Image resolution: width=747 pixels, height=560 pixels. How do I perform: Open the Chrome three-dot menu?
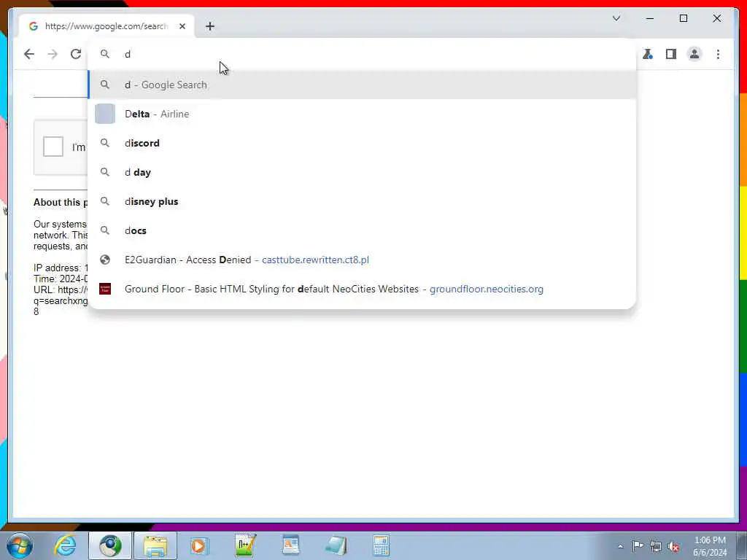(718, 54)
